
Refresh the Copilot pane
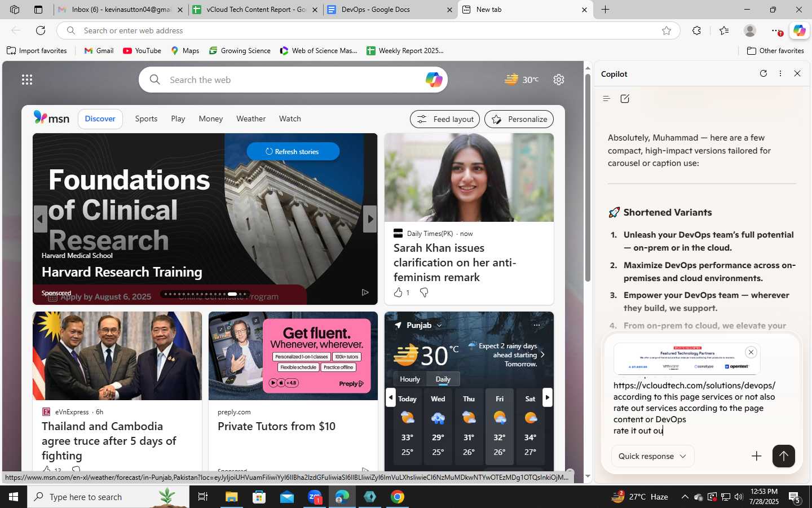coord(764,73)
